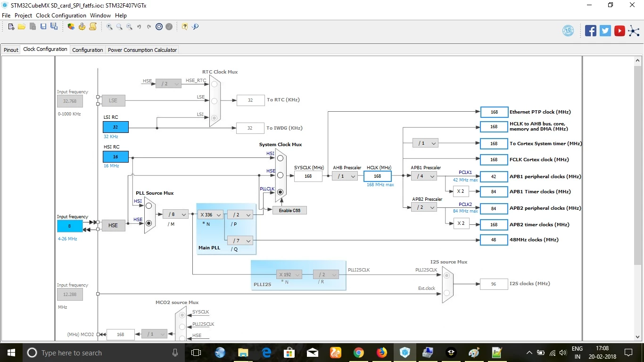This screenshot has height=362, width=644.
Task: Open the File menu
Action: [6, 16]
